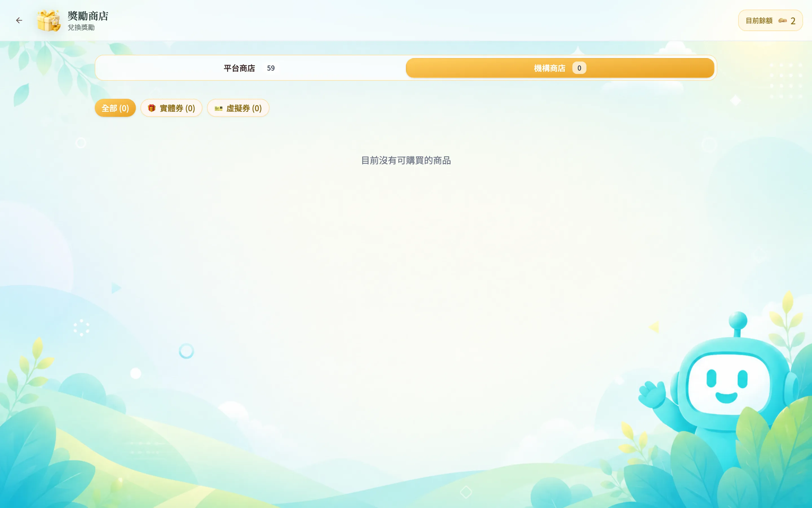This screenshot has width=812, height=508.
Task: Switch to the 平台商店 tab
Action: pos(251,68)
